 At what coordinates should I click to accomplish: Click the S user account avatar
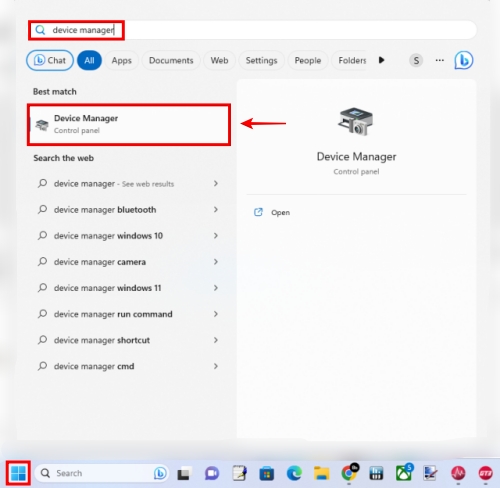tap(416, 61)
